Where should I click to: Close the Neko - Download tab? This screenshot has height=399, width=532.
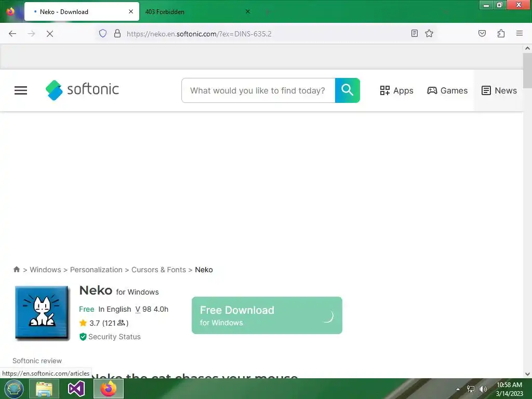pyautogui.click(x=130, y=11)
